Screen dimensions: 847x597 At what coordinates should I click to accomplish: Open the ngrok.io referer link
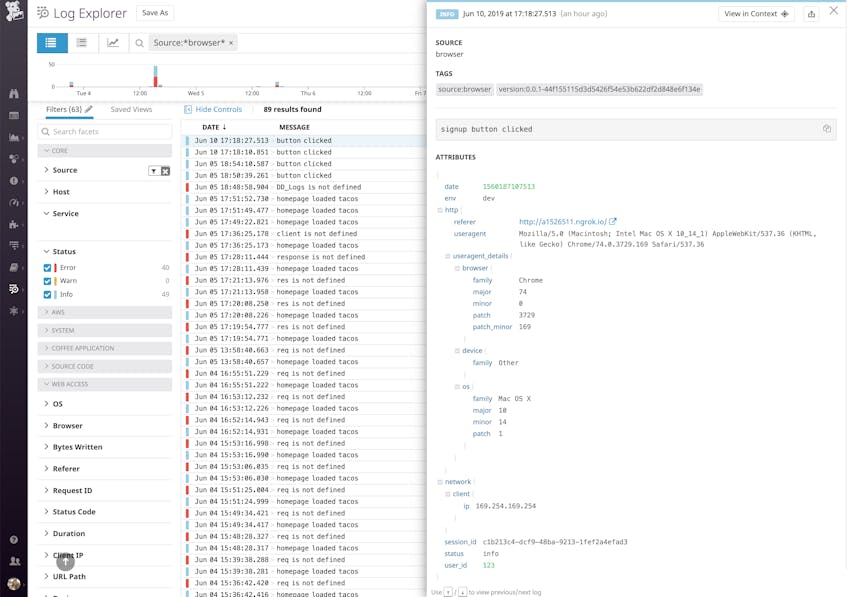tap(563, 222)
